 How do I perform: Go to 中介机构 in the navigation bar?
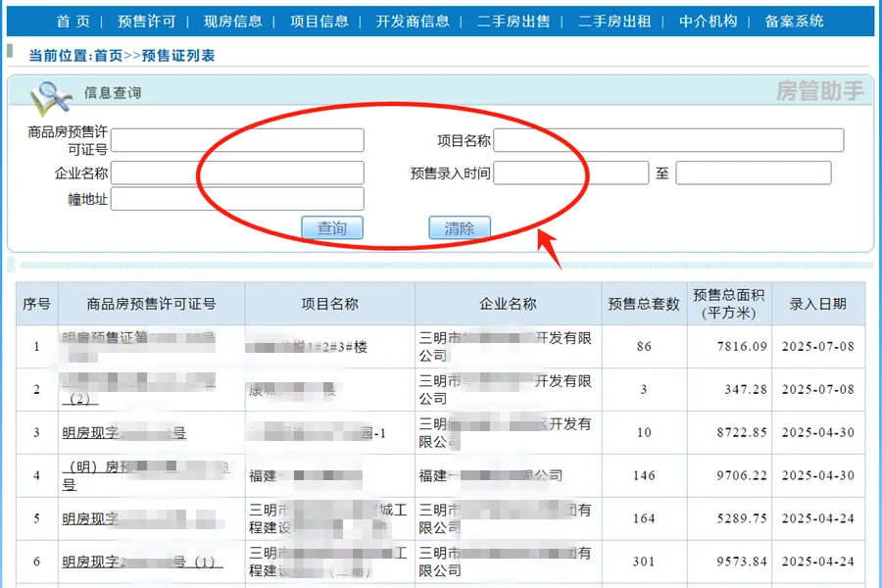[708, 22]
